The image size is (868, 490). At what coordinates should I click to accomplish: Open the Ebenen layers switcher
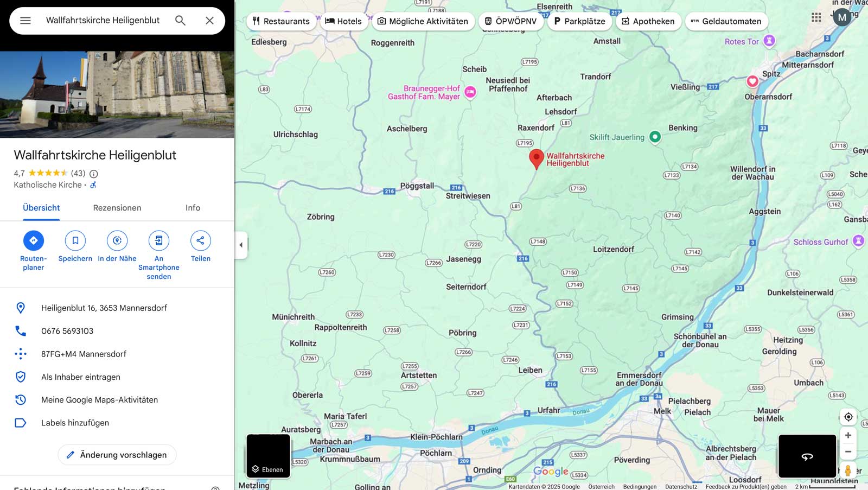coord(269,456)
